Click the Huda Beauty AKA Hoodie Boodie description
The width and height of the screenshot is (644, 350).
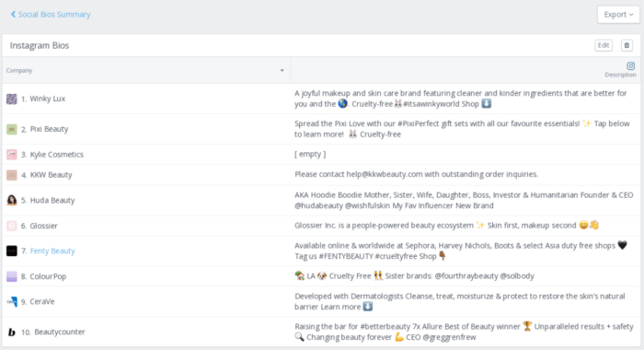tap(464, 200)
